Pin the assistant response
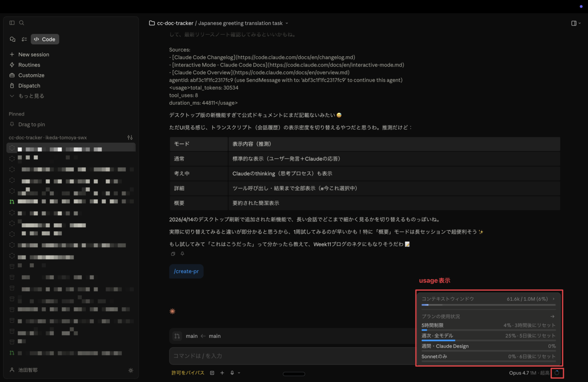 tap(182, 254)
